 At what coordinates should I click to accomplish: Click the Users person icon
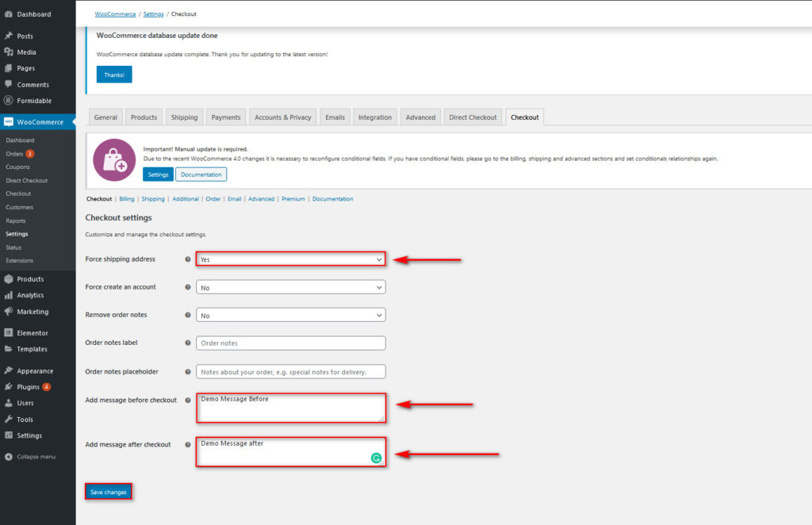point(8,403)
